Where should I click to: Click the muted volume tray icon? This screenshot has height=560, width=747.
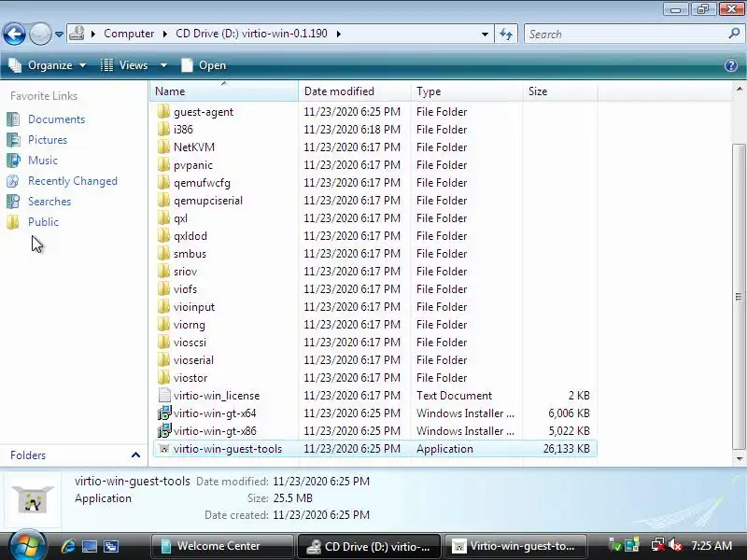(x=675, y=546)
